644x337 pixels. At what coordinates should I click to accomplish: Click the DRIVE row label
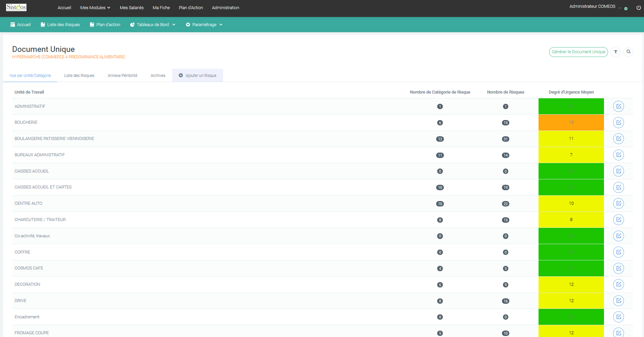click(20, 301)
